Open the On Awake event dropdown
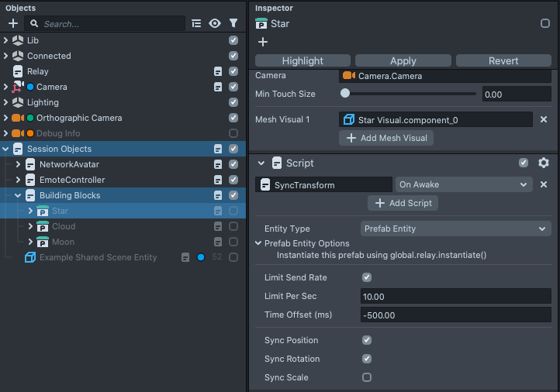This screenshot has width=560, height=392. point(463,184)
